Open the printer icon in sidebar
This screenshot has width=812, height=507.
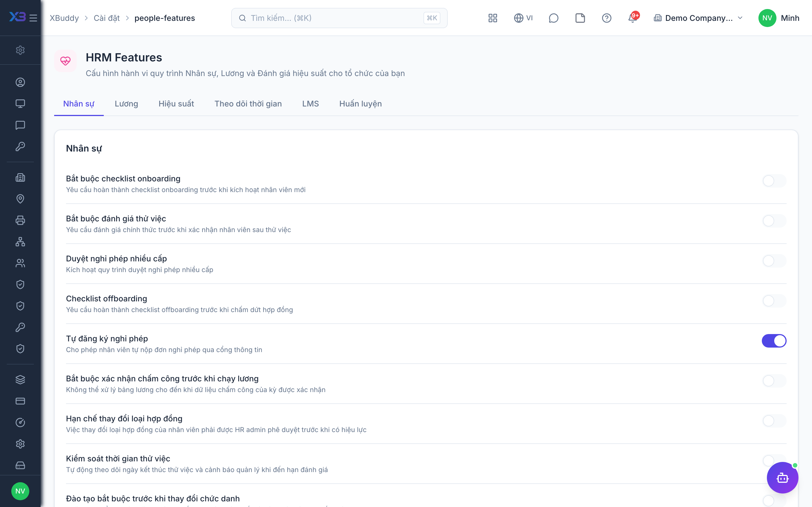[x=20, y=220]
